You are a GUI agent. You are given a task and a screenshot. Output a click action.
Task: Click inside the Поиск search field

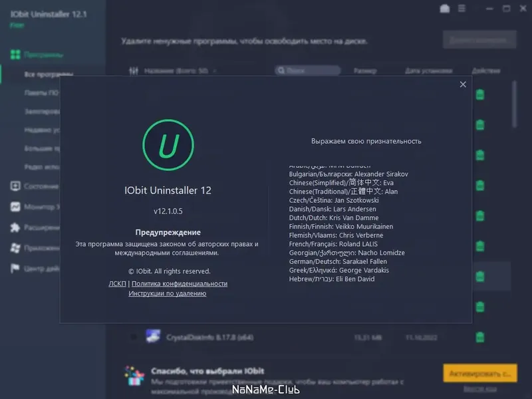point(309,70)
